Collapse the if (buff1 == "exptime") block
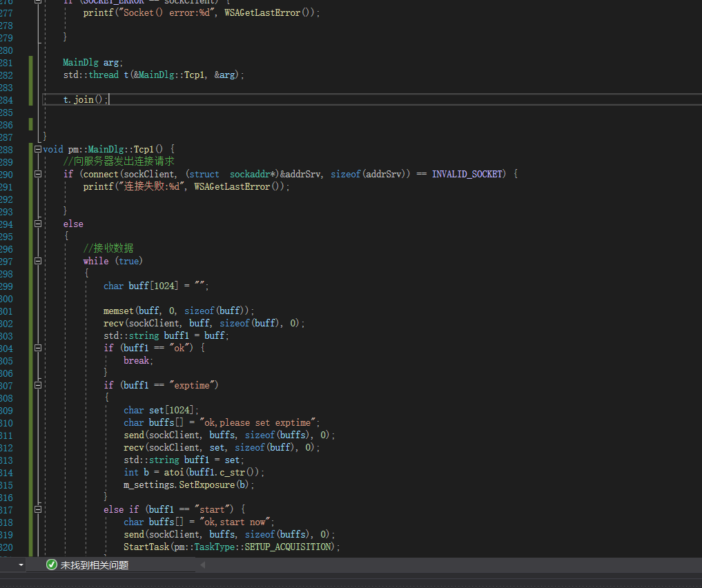This screenshot has height=588, width=702. pos(38,385)
